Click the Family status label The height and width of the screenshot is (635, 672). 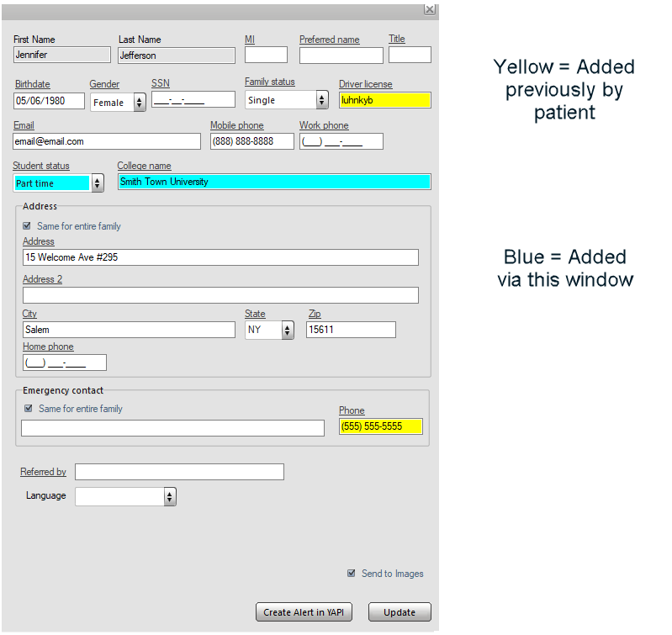(x=270, y=82)
